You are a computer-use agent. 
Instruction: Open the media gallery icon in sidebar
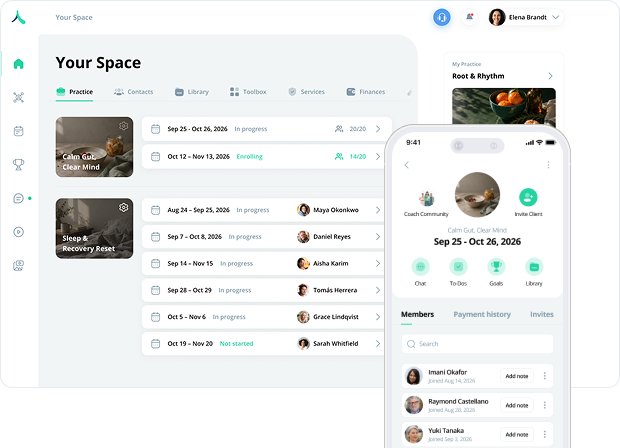click(19, 265)
